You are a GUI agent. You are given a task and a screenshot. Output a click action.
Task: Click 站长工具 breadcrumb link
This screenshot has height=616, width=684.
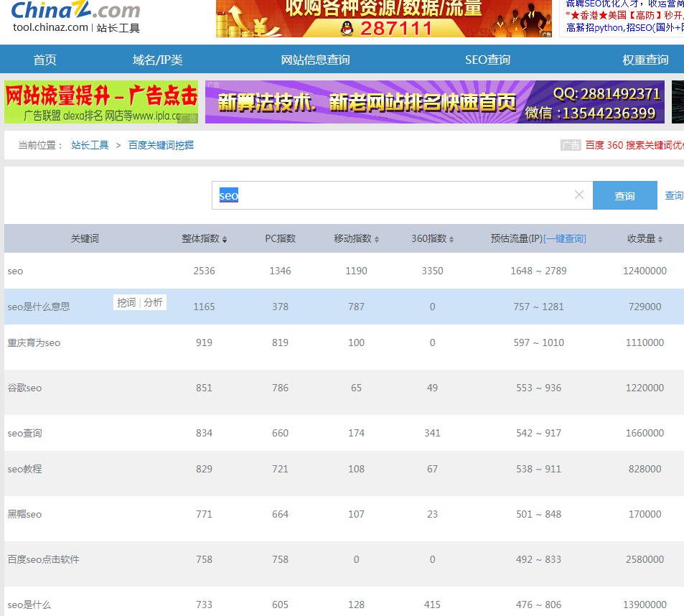pyautogui.click(x=90, y=145)
